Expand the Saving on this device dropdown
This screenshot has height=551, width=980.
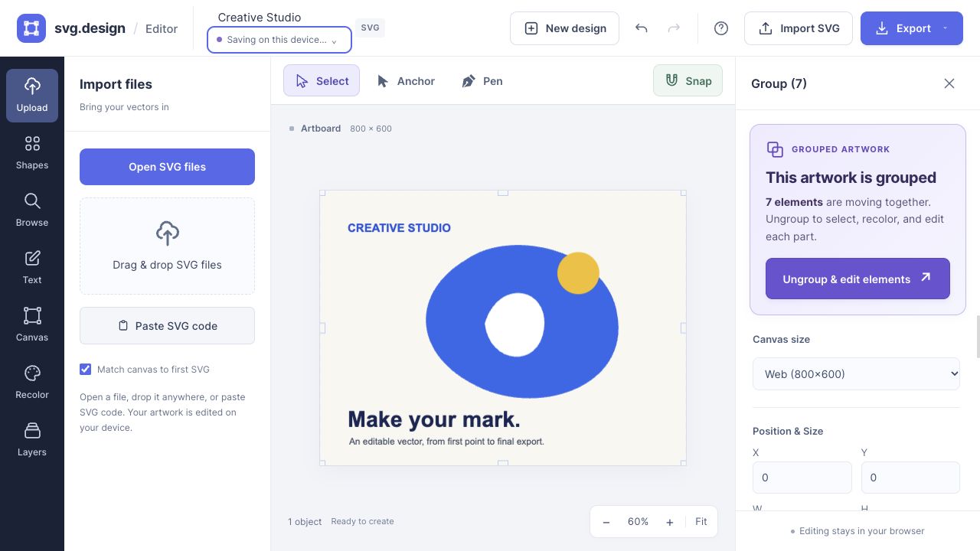coord(279,40)
